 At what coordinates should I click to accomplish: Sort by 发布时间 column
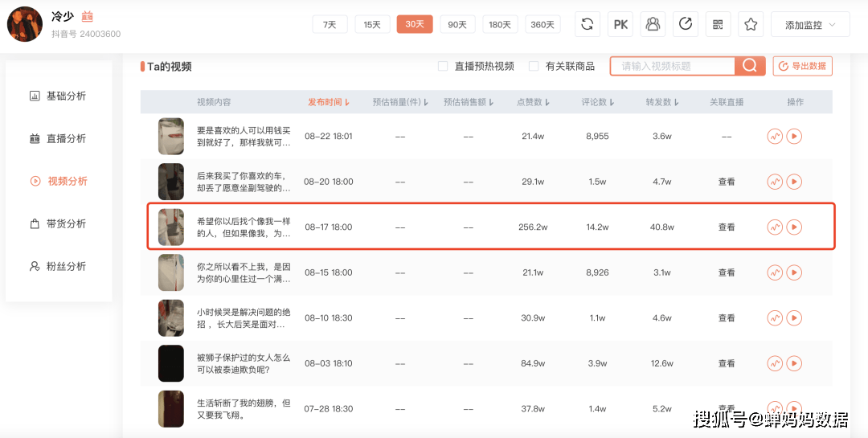click(329, 102)
